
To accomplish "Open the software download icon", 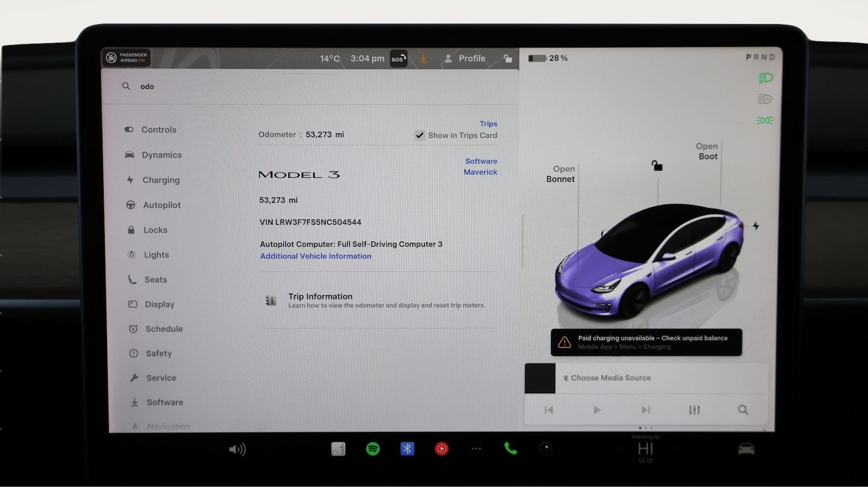I will [423, 58].
